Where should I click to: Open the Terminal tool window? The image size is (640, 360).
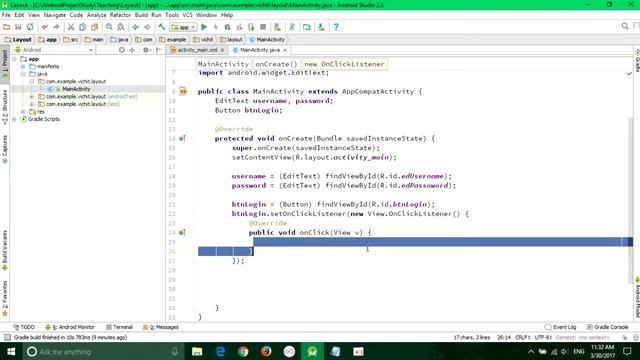119,327
